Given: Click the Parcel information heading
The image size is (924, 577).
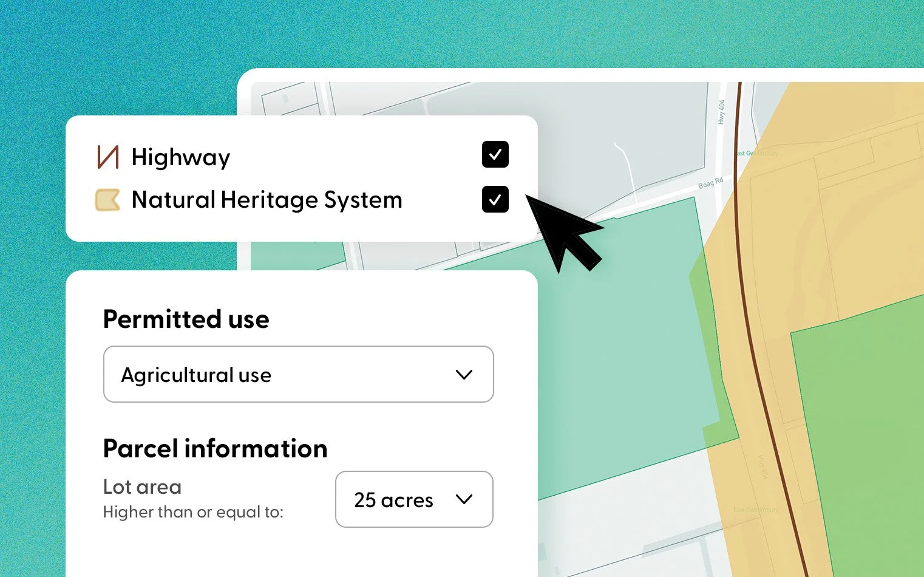Looking at the screenshot, I should coord(216,449).
